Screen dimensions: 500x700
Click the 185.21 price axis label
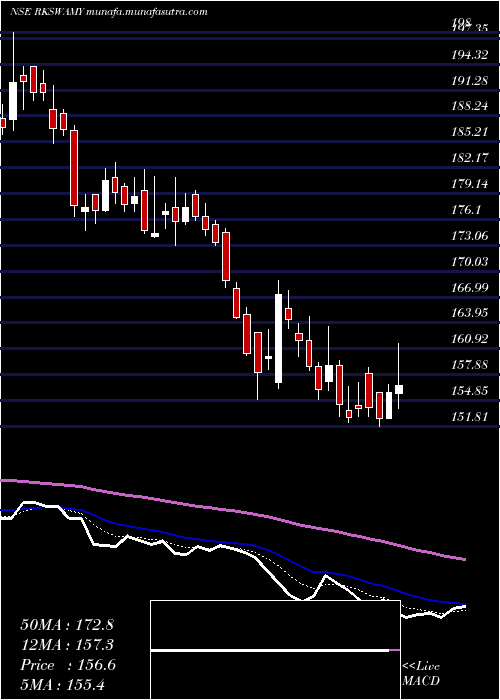pyautogui.click(x=469, y=132)
